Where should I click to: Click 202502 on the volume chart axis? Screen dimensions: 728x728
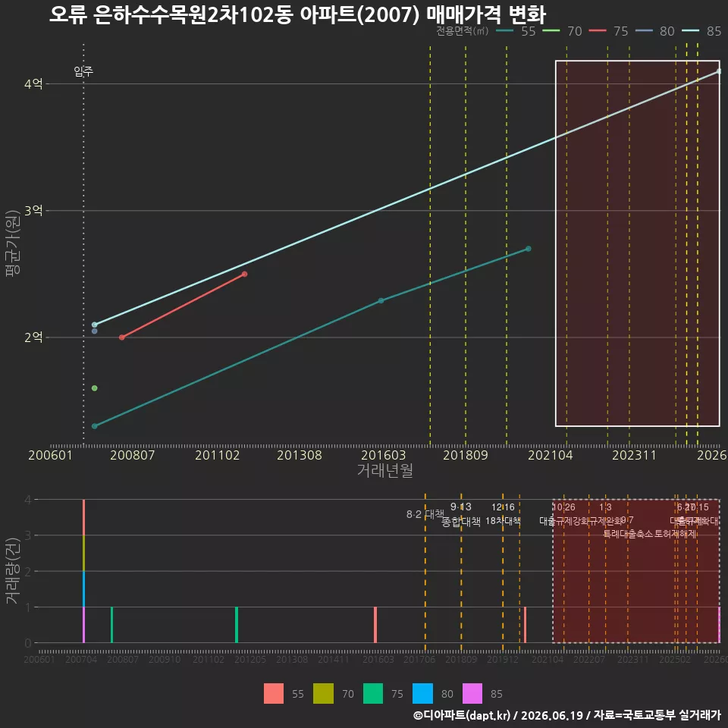coord(675,659)
